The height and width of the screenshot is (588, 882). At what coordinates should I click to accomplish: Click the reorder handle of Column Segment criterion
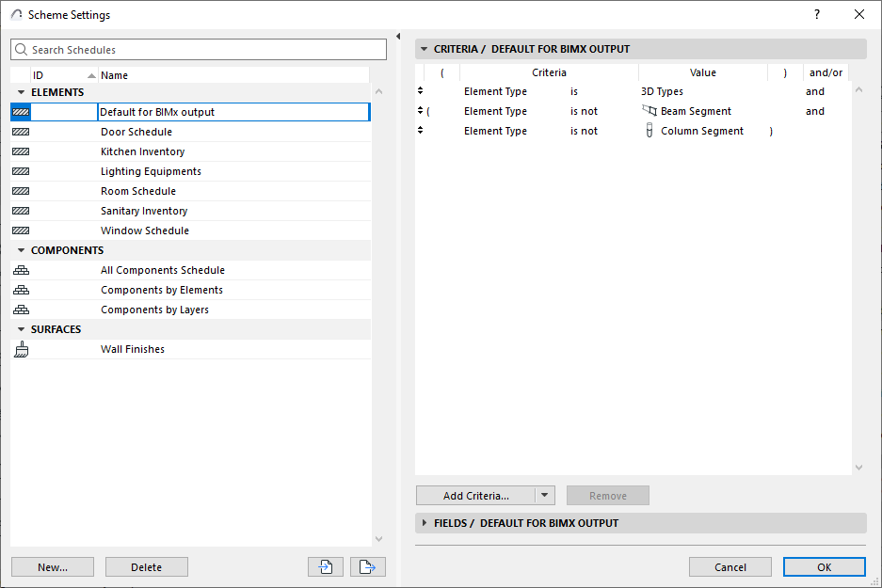[420, 130]
